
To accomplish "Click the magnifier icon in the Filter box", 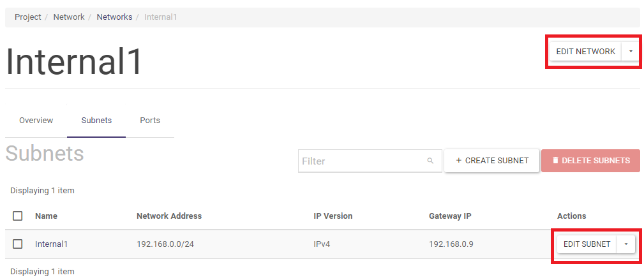I will [430, 161].
